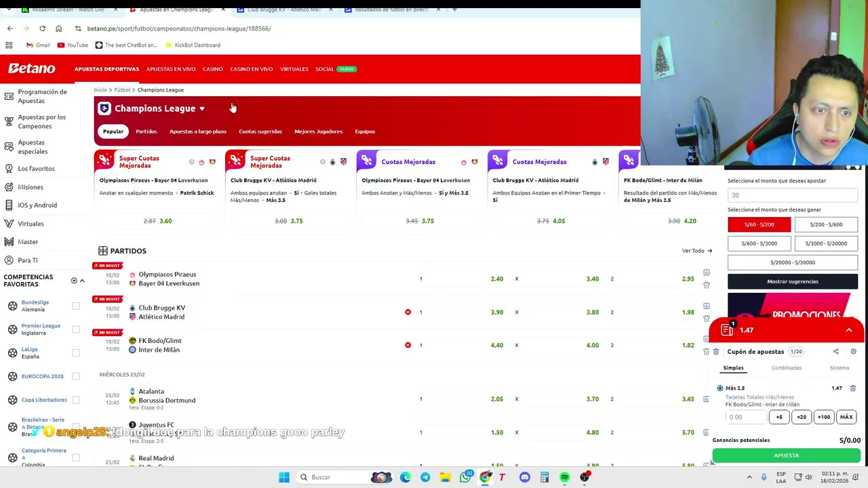Open the YouTube bookmark
The height and width of the screenshot is (488, 868).
click(73, 45)
